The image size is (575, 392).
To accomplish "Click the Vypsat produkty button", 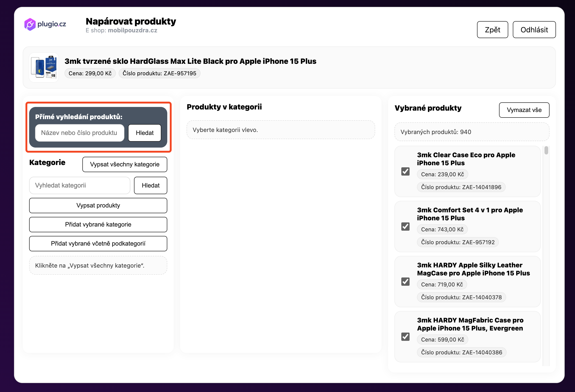I will [98, 205].
